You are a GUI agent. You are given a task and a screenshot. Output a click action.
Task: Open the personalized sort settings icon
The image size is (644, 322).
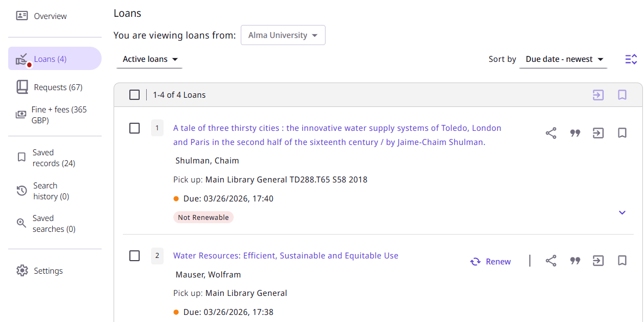(x=631, y=59)
